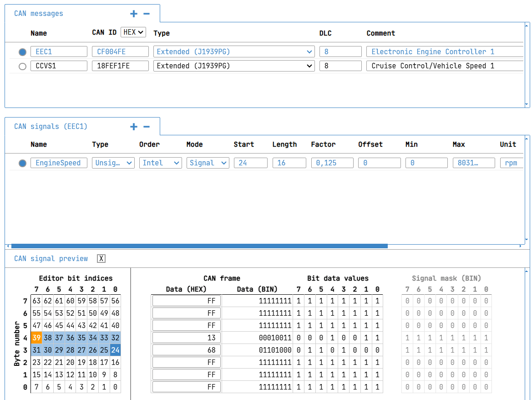Remove CAN signal using minus icon
Viewport: 532px width, 400px height.
click(147, 127)
